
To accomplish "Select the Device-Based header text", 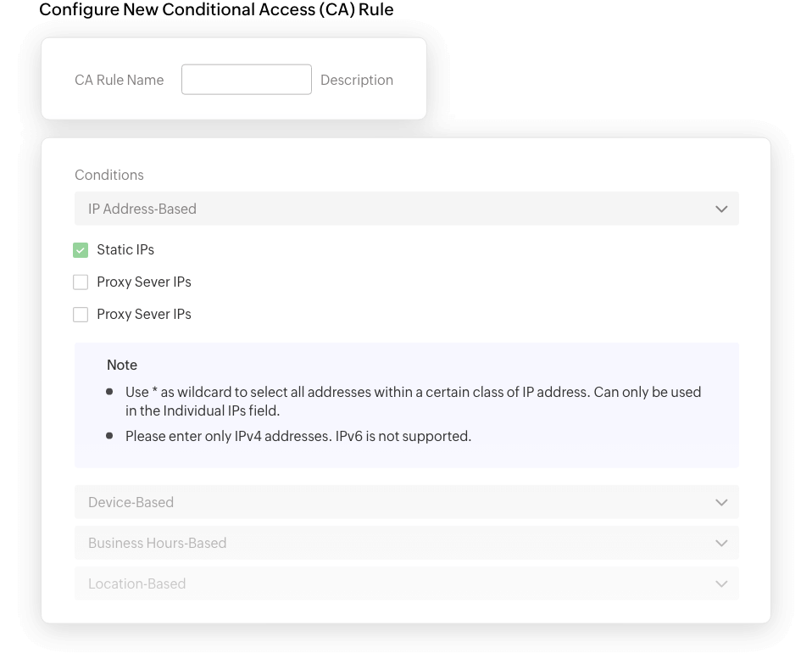I will tap(131, 502).
